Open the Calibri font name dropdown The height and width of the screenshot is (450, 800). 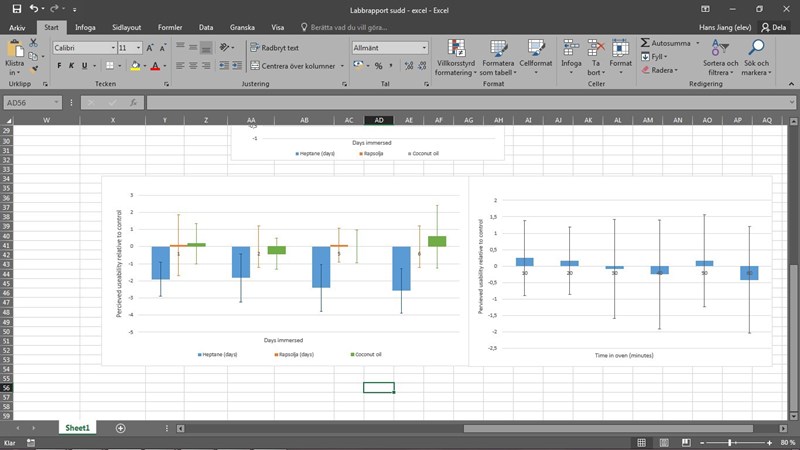tap(84, 47)
